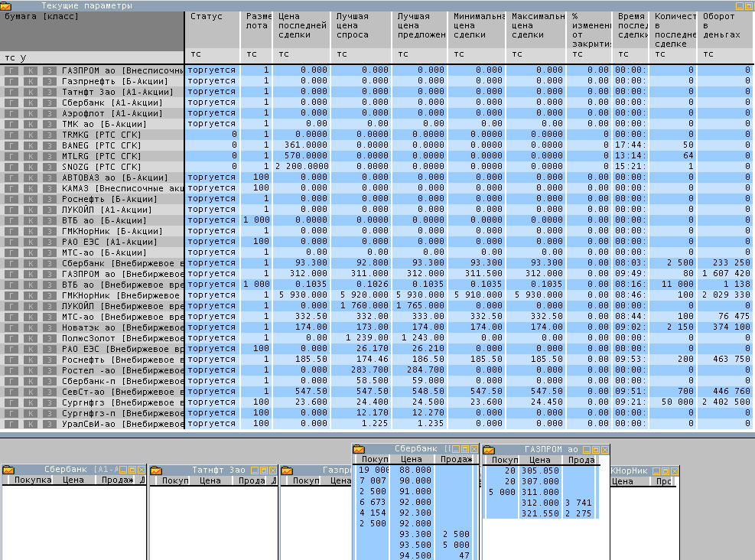Click the Цена header in ГАЗПРОМ ао window
This screenshot has width=755, height=560.
tap(539, 460)
